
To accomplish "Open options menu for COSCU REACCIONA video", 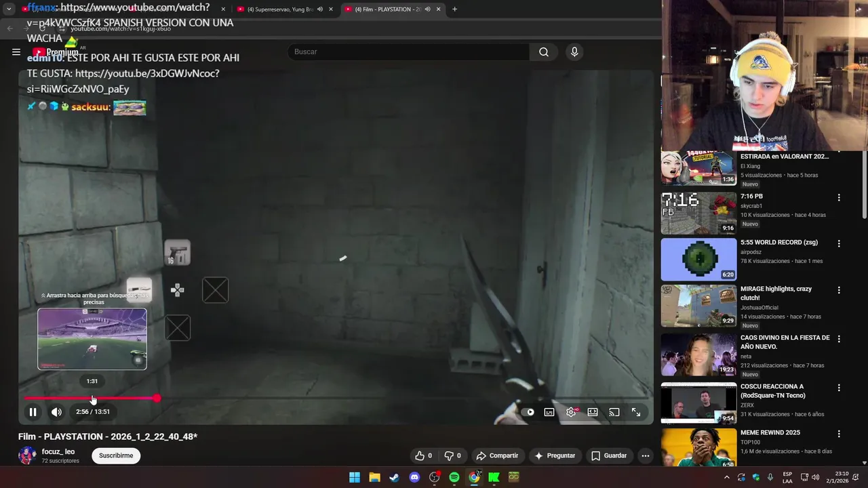I will point(839,388).
